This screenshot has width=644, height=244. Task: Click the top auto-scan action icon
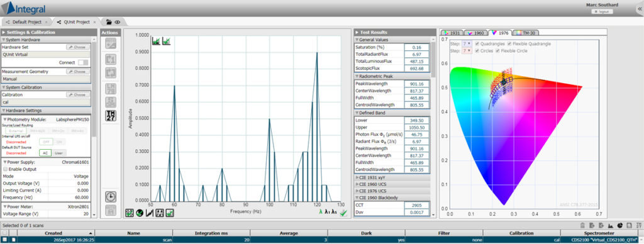point(111,43)
